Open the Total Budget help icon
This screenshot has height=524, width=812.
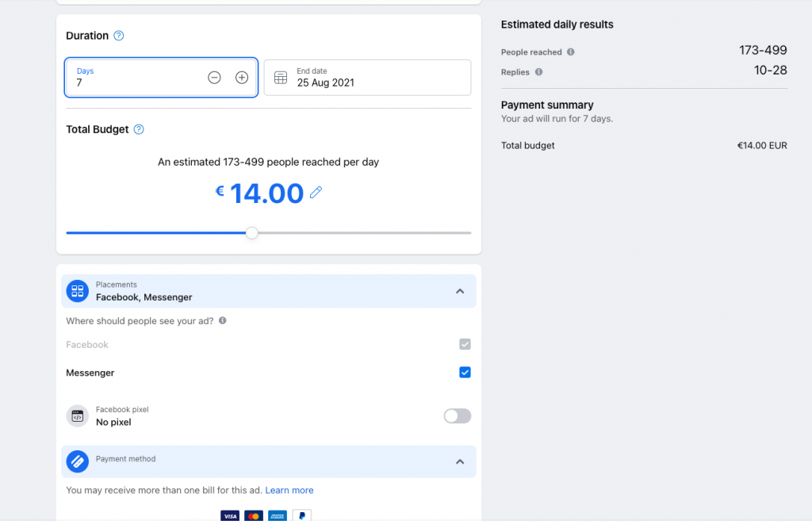pyautogui.click(x=139, y=129)
